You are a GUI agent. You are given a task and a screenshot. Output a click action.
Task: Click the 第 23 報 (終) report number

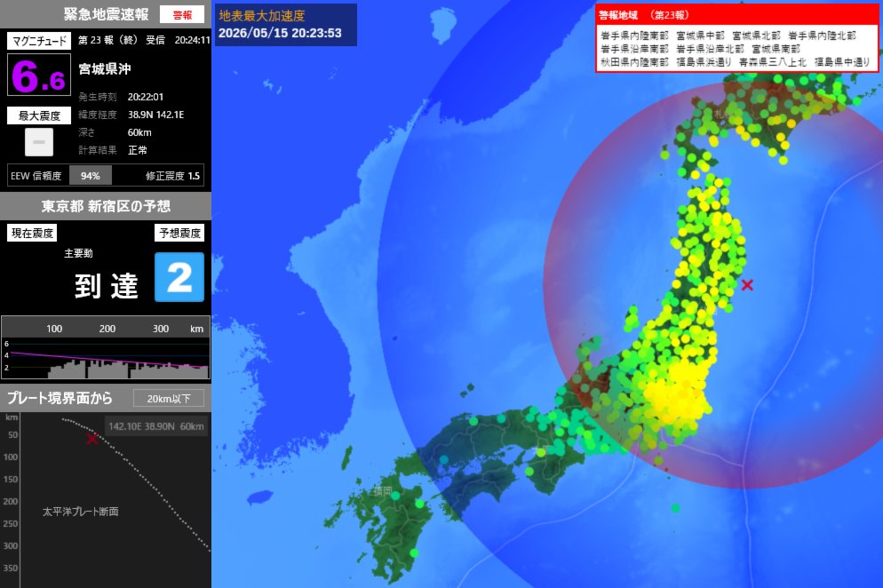(107, 40)
